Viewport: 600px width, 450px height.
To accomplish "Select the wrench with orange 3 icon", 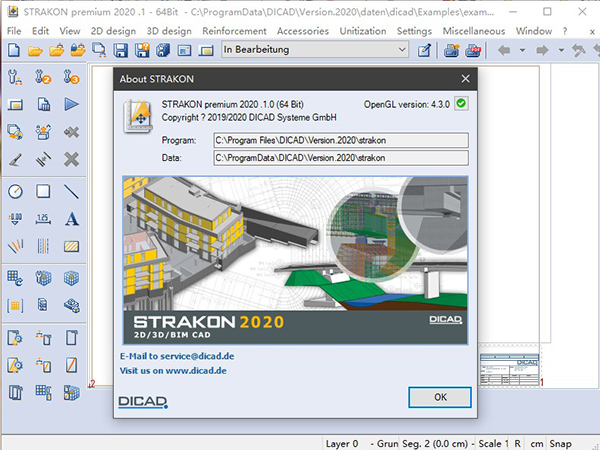I will pyautogui.click(x=71, y=77).
